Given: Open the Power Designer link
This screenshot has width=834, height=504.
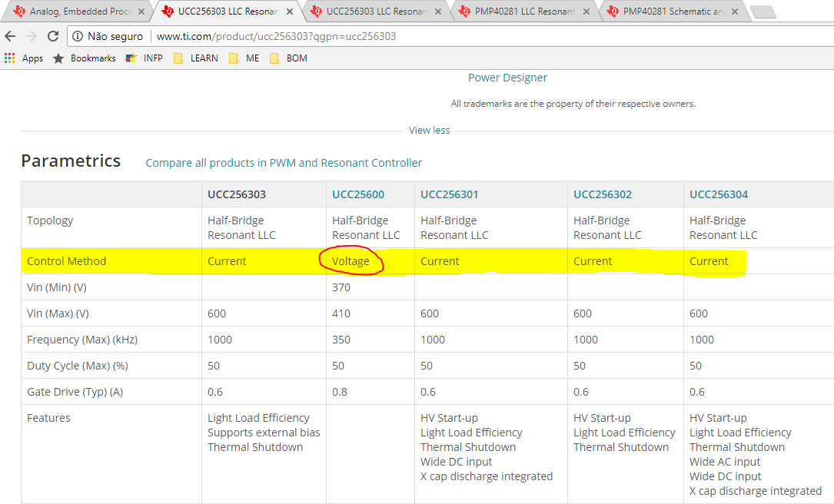Looking at the screenshot, I should [x=507, y=78].
